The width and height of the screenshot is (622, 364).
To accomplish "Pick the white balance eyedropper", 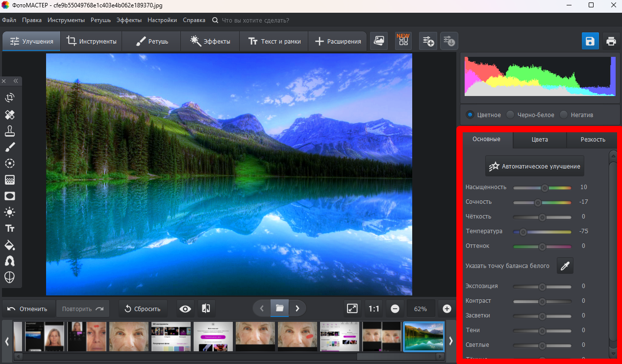I will pos(565,266).
